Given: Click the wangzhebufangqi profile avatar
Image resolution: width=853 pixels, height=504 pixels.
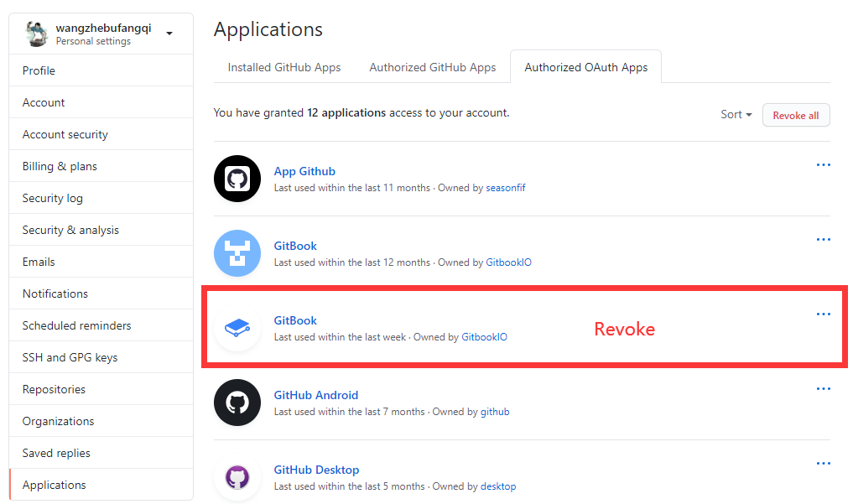Looking at the screenshot, I should click(35, 33).
